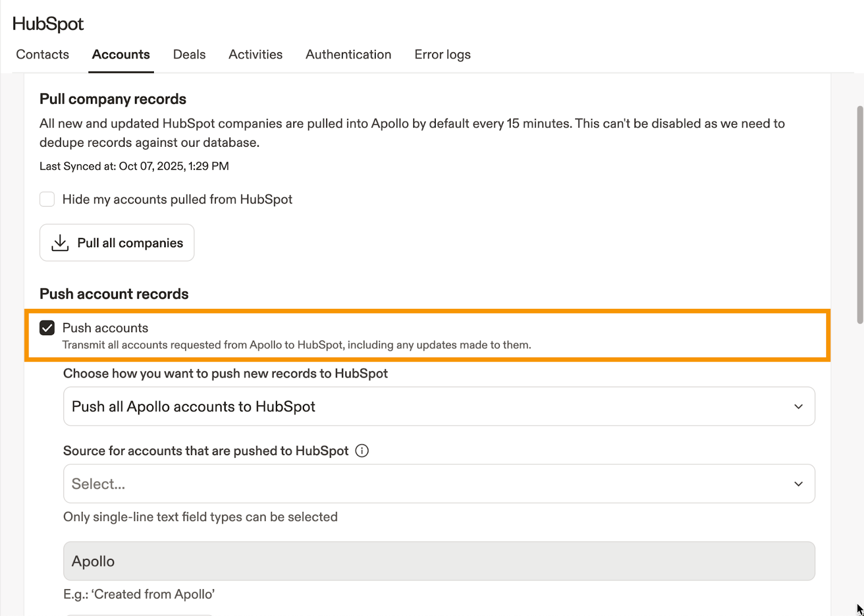Uncheck the Push accounts checkbox
This screenshot has height=616, width=864.
click(x=48, y=328)
